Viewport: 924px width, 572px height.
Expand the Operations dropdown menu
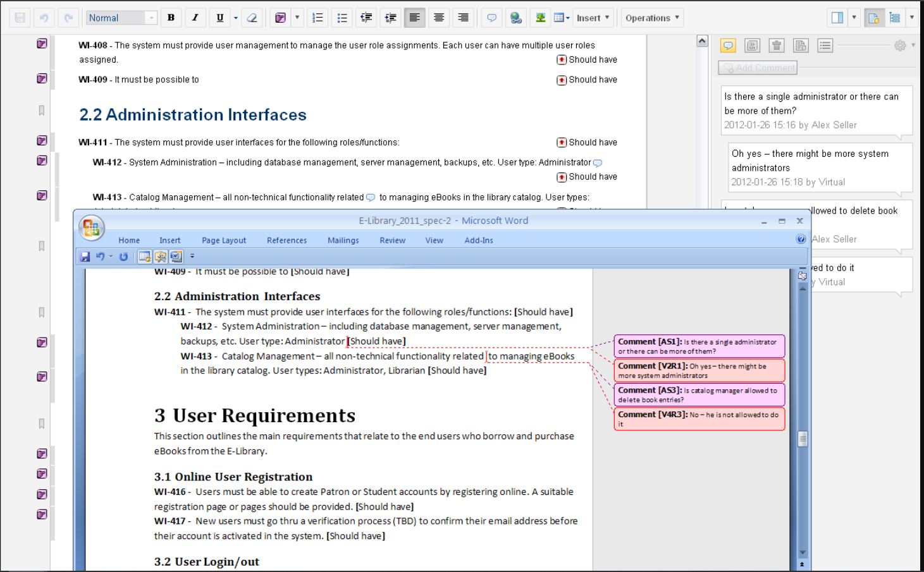tap(652, 18)
